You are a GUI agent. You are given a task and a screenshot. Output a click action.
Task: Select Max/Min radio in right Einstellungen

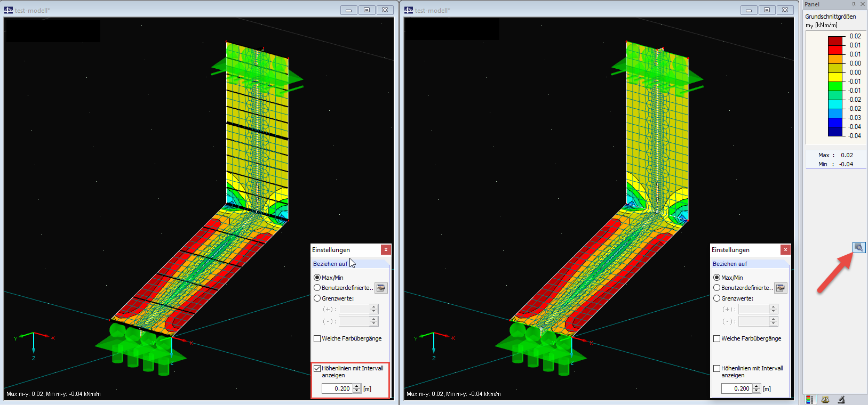coord(716,278)
